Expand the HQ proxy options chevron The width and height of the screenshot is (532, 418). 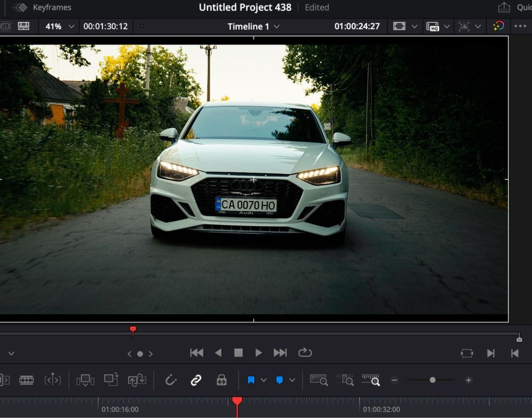(447, 27)
